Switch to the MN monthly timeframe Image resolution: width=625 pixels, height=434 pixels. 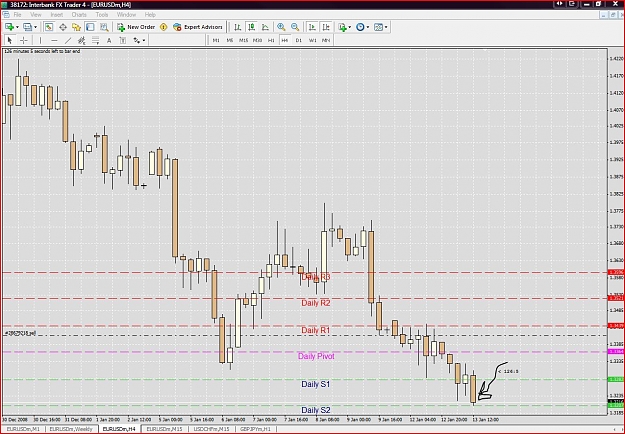point(326,40)
